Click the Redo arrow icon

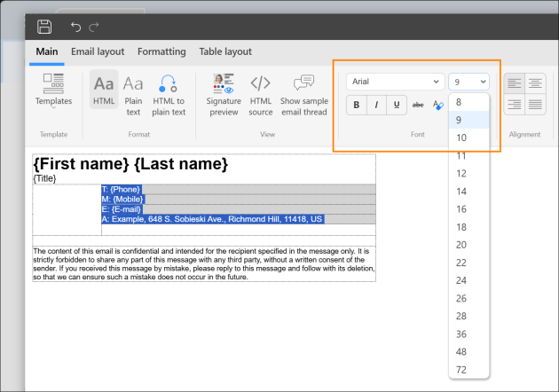click(94, 27)
